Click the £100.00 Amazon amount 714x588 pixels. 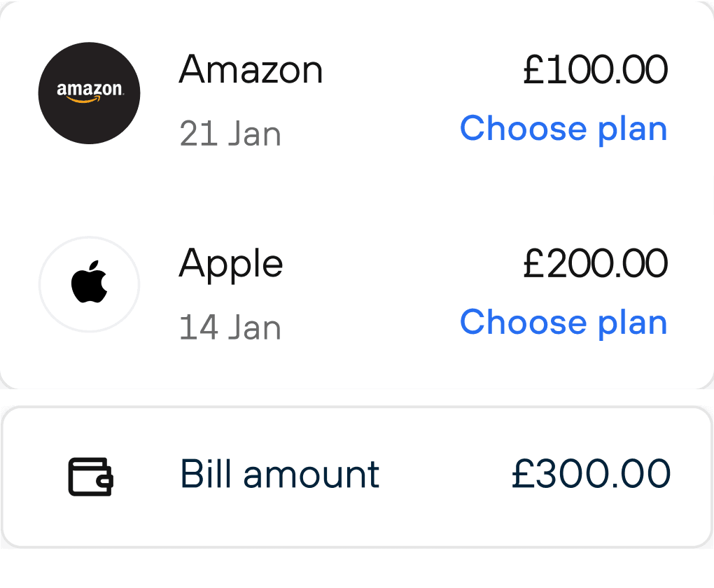pyautogui.click(x=595, y=70)
